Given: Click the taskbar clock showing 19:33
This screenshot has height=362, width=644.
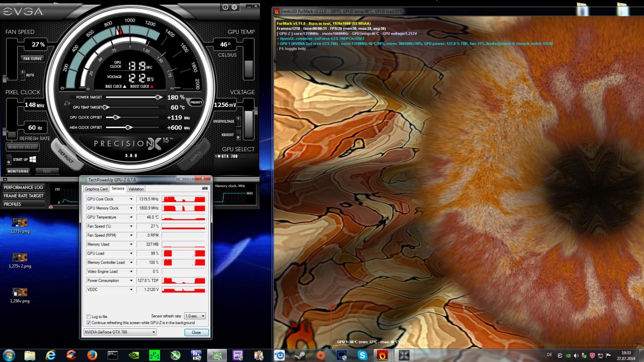Looking at the screenshot, I should click(626, 356).
